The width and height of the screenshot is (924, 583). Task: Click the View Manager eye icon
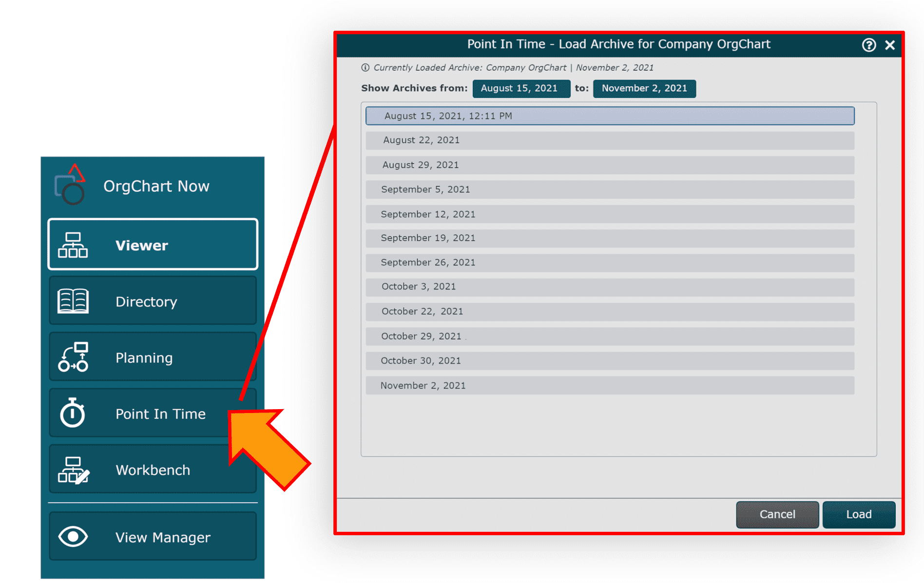click(x=73, y=537)
